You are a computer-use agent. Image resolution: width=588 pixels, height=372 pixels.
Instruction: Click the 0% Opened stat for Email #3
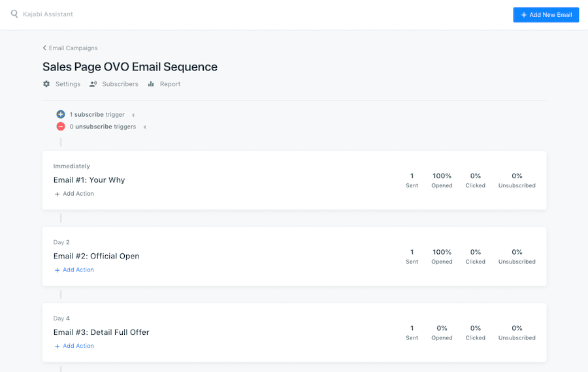[442, 332]
